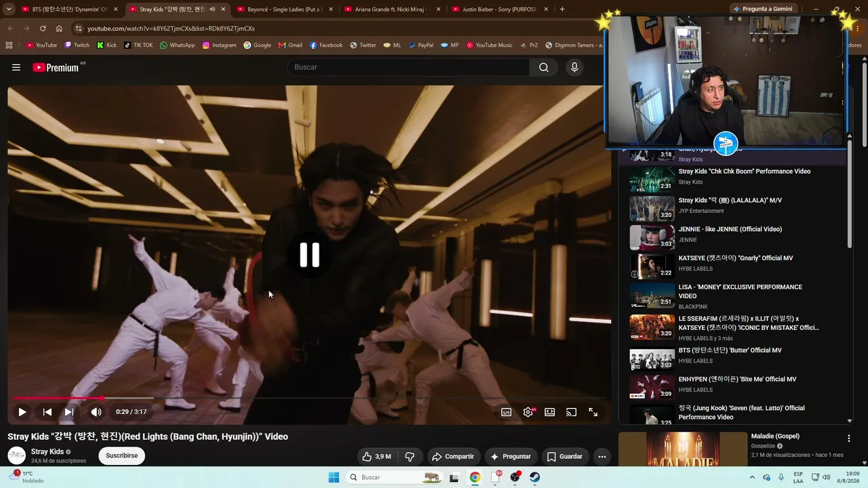Image resolution: width=868 pixels, height=488 pixels.
Task: Mute the Stray Kids tab audio icon
Action: pos(212,9)
